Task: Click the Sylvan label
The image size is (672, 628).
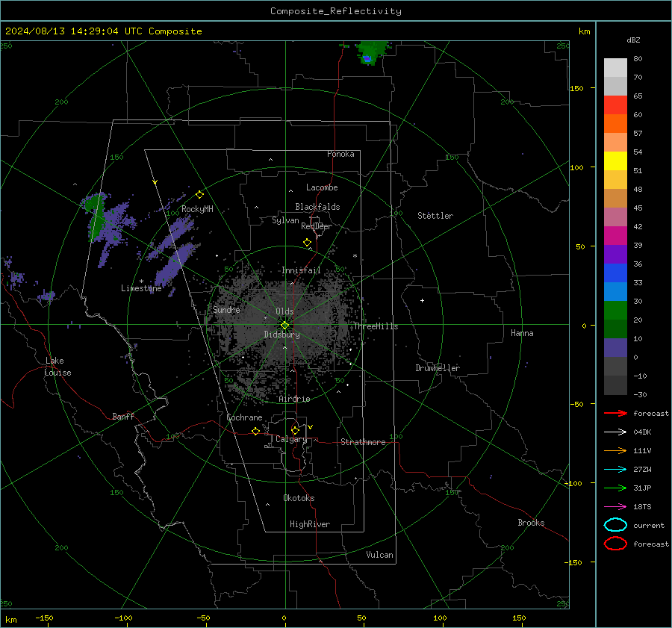Action: click(x=285, y=220)
